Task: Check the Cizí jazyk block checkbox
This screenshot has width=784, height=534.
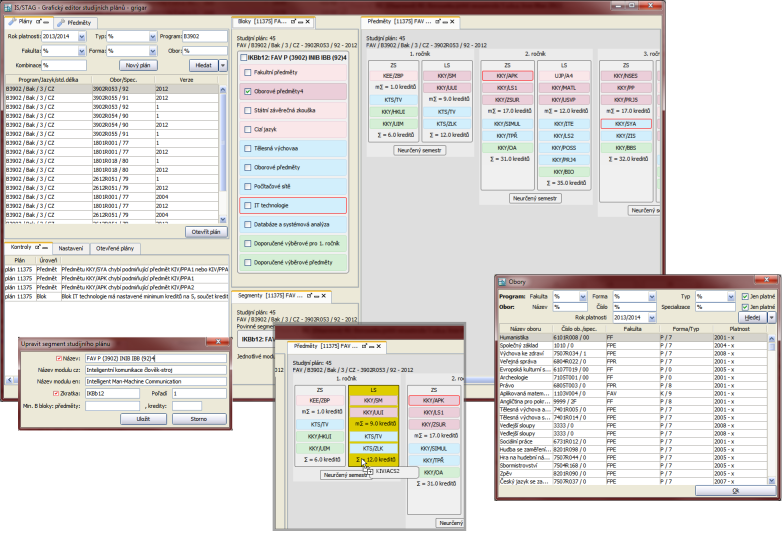Action: [x=248, y=130]
